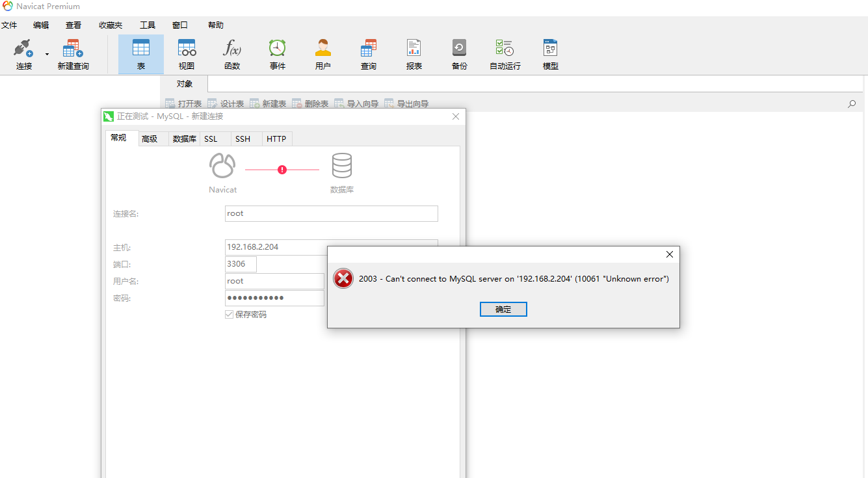
Task: Open the 用户 (User) toolbar icon
Action: tap(323, 55)
